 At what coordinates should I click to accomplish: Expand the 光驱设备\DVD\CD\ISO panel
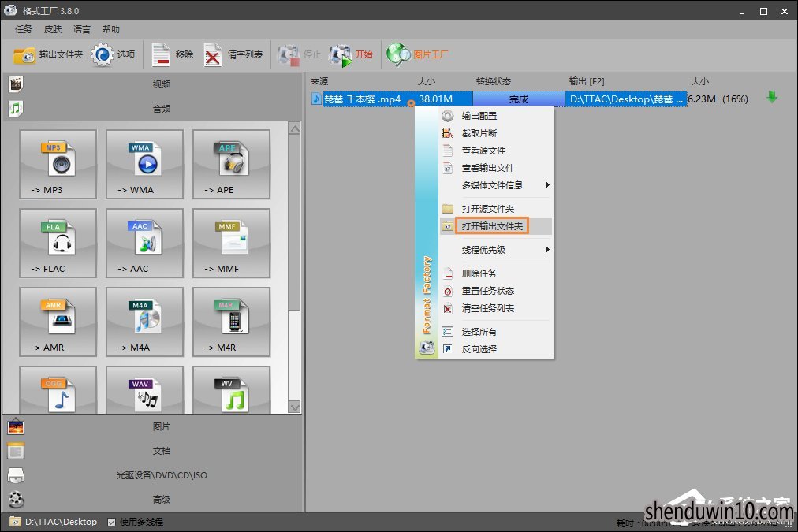pyautogui.click(x=153, y=475)
